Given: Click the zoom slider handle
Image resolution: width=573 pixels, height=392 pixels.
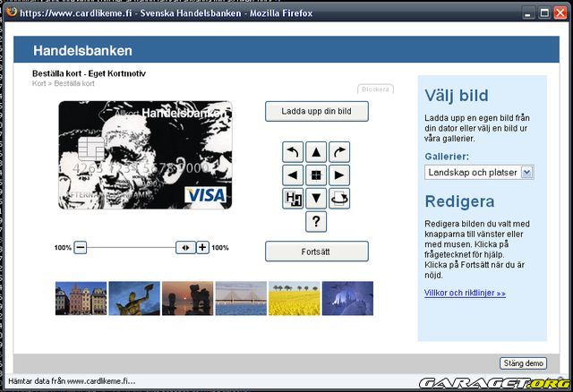Looking at the screenshot, I should point(185,247).
